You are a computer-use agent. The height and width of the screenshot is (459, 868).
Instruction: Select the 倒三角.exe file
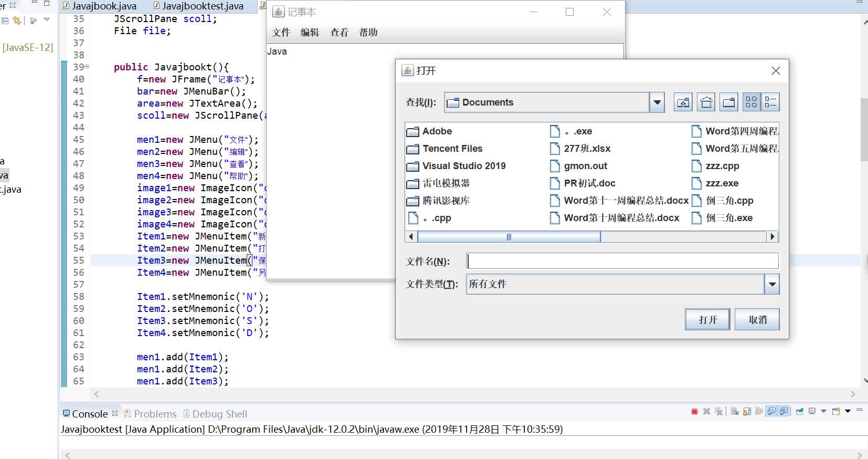722,218
